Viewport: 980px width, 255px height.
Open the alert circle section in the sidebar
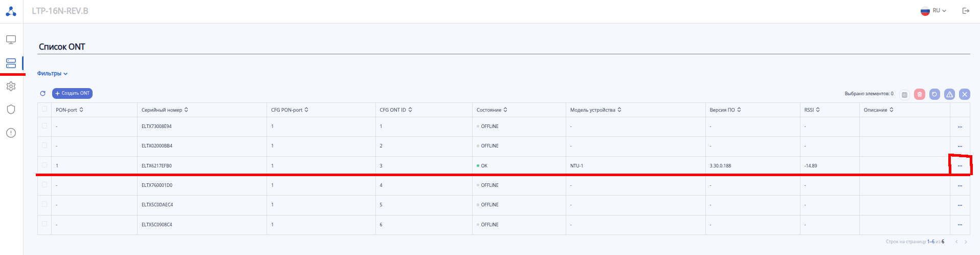click(11, 133)
